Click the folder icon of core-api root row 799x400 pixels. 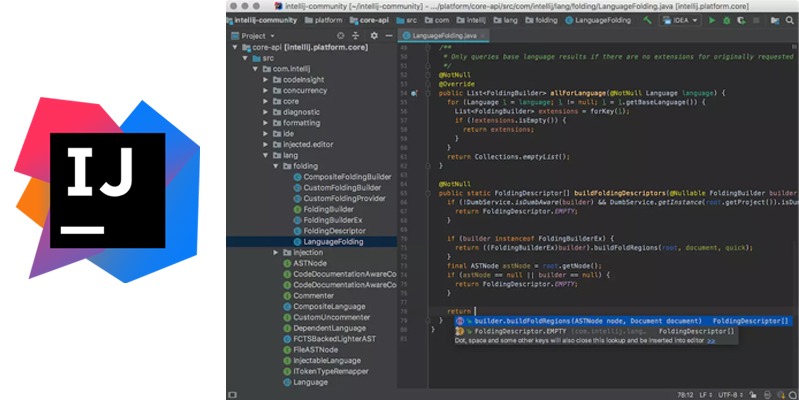tap(247, 47)
